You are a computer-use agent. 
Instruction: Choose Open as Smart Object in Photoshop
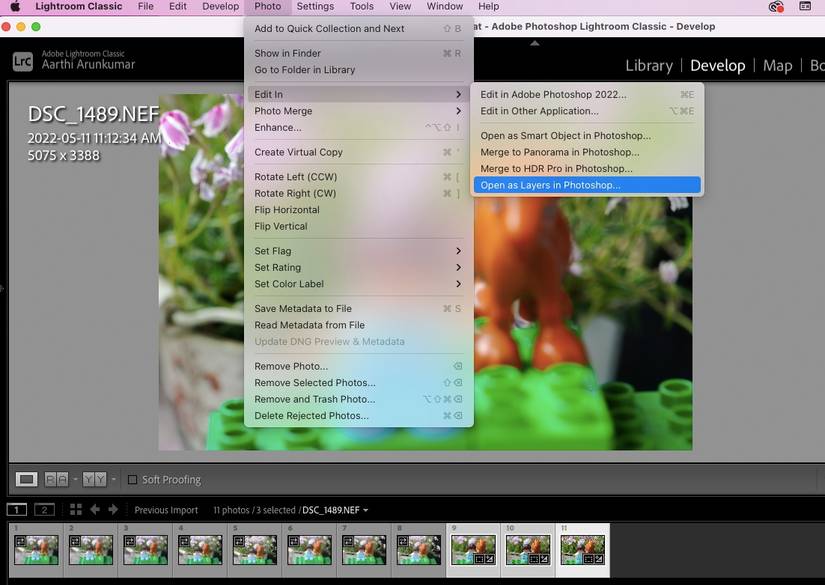pyautogui.click(x=587, y=136)
